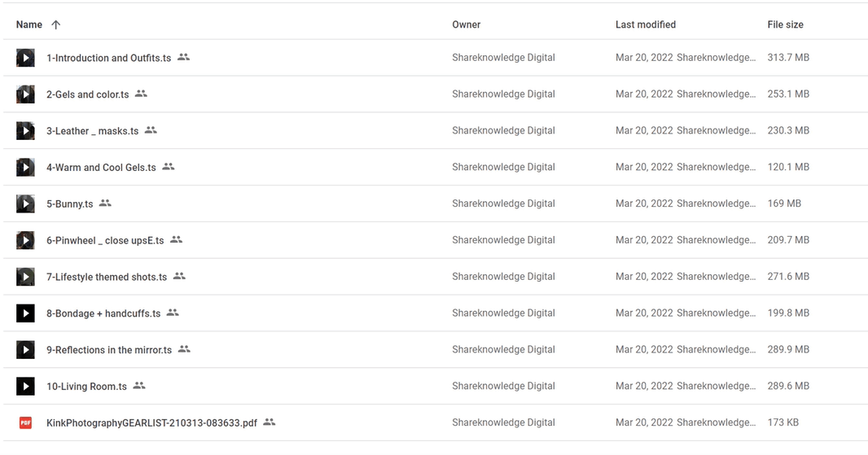868x455 pixels.
Task: Sort by Last modified column header
Action: (x=645, y=24)
